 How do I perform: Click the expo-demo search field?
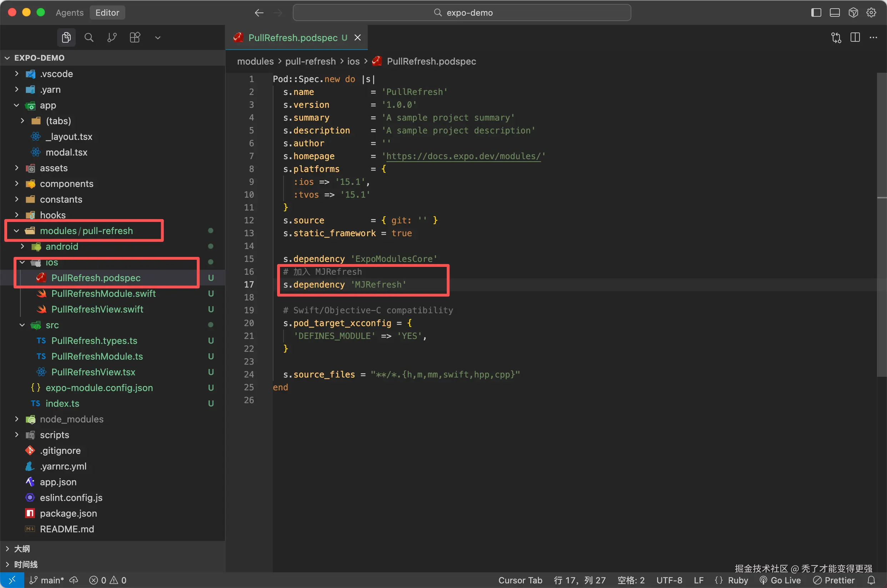461,12
